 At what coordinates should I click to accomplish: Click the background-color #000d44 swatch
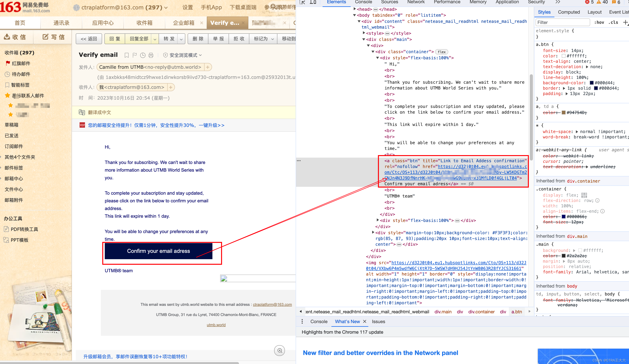[592, 83]
